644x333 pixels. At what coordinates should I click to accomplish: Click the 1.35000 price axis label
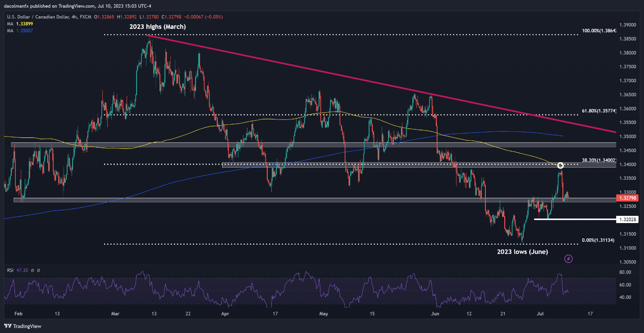coord(627,137)
